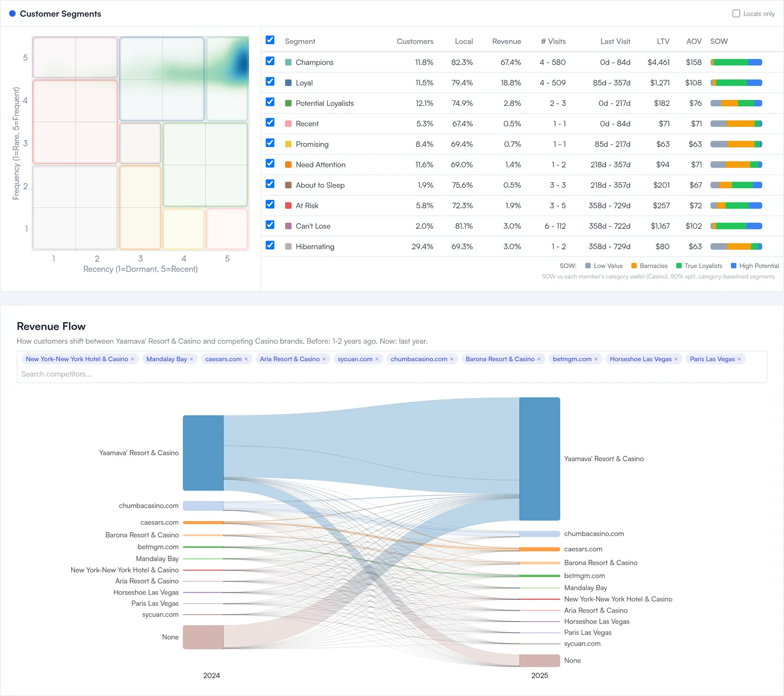
Task: Click the Promising yellow color swatch
Action: [x=289, y=144]
